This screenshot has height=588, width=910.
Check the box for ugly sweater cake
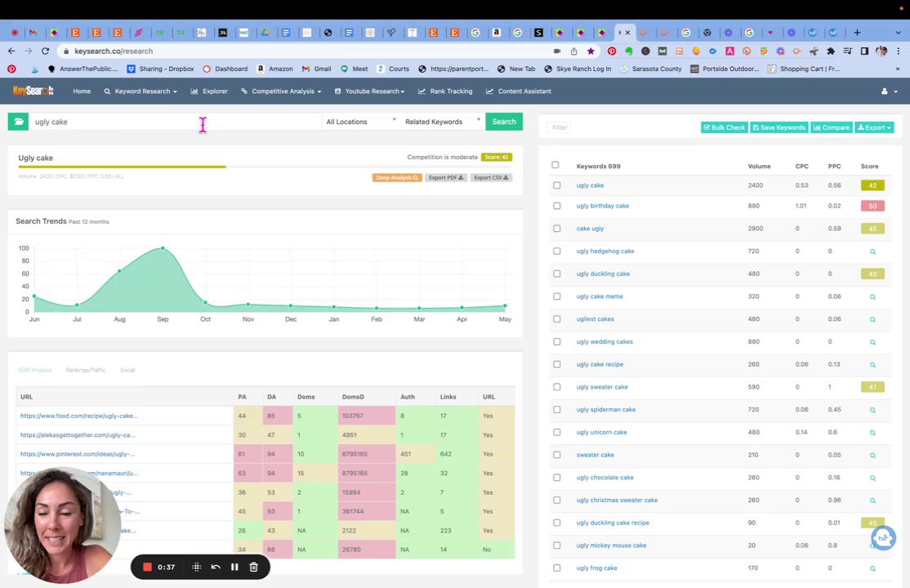point(557,386)
